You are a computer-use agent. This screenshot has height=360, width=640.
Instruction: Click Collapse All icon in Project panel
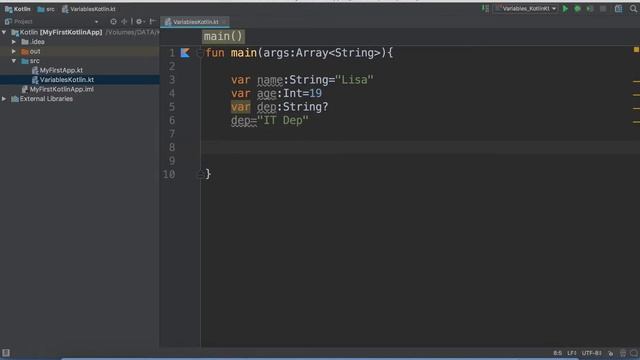point(124,22)
